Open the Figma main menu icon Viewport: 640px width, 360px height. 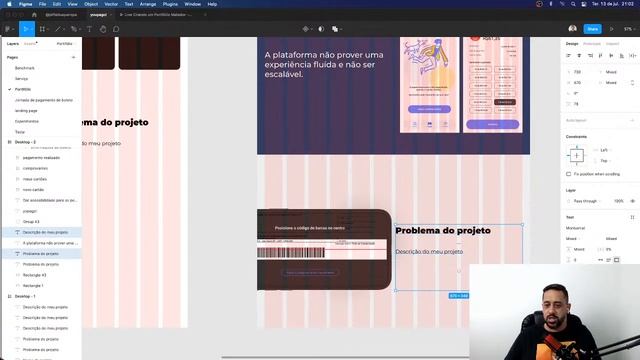click(8, 29)
